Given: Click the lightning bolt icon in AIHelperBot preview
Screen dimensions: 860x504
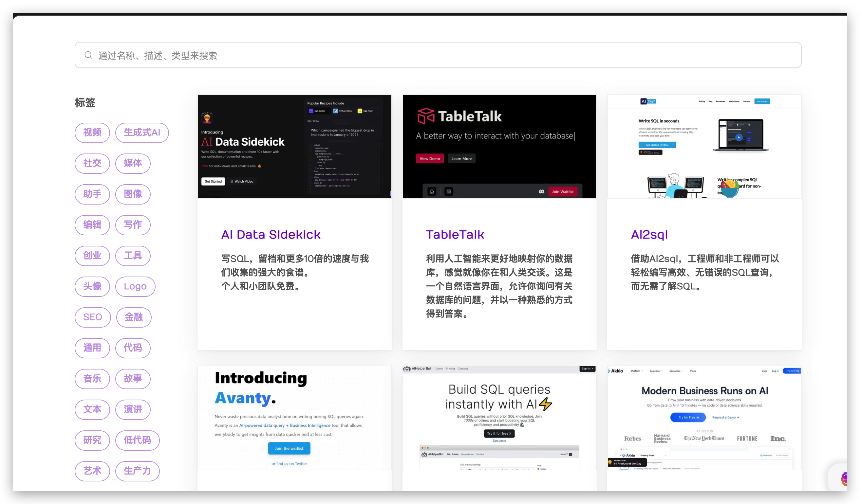Looking at the screenshot, I should click(546, 404).
